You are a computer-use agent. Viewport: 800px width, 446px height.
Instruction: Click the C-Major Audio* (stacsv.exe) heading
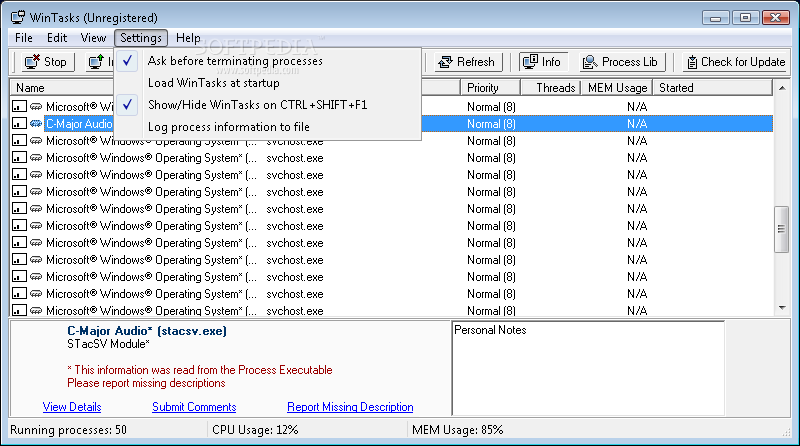tap(147, 331)
